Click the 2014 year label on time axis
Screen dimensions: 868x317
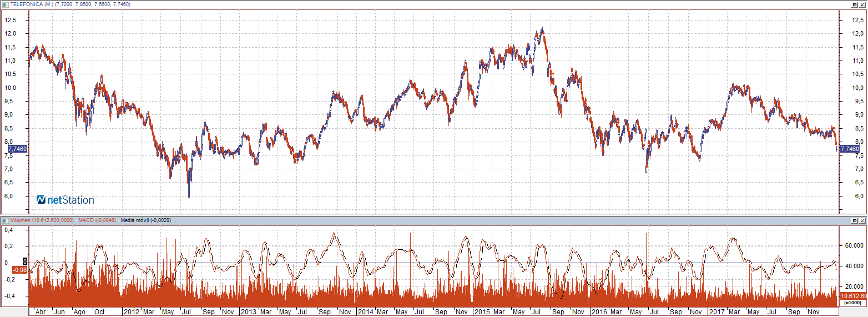365,312
